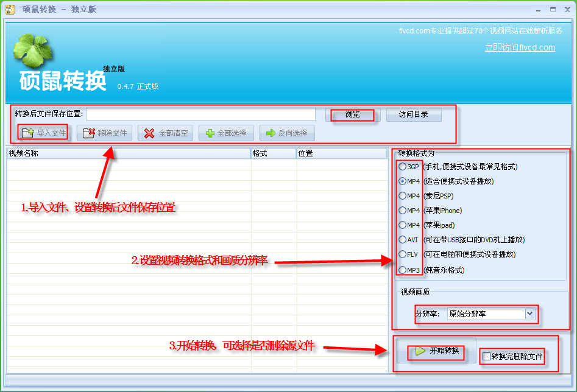Open the flvcd.com visit link

click(x=520, y=47)
